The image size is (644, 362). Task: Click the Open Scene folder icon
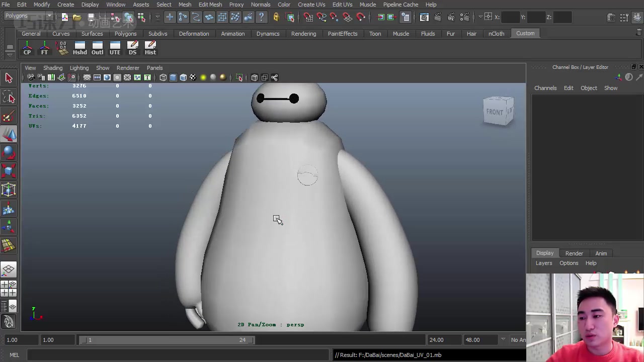[77, 18]
